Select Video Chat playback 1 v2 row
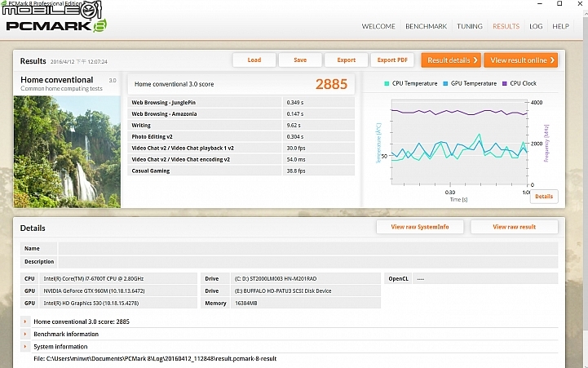The image size is (588, 368). click(241, 148)
